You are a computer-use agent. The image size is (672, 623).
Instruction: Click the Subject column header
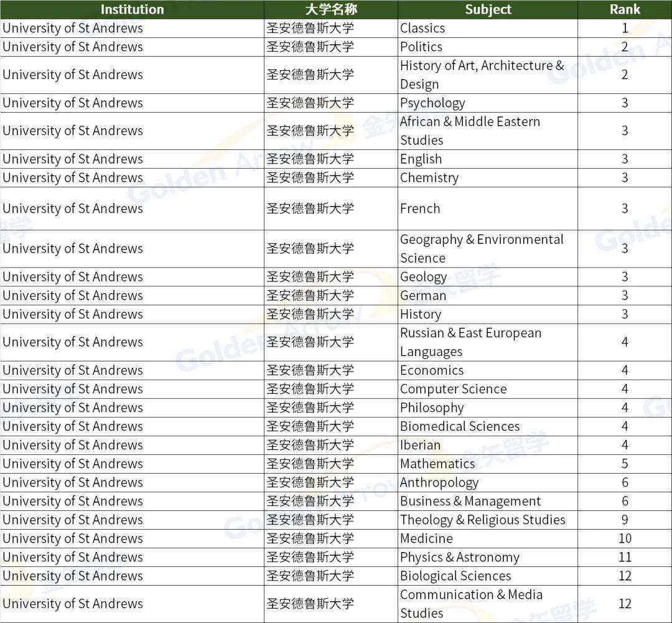point(488,9)
